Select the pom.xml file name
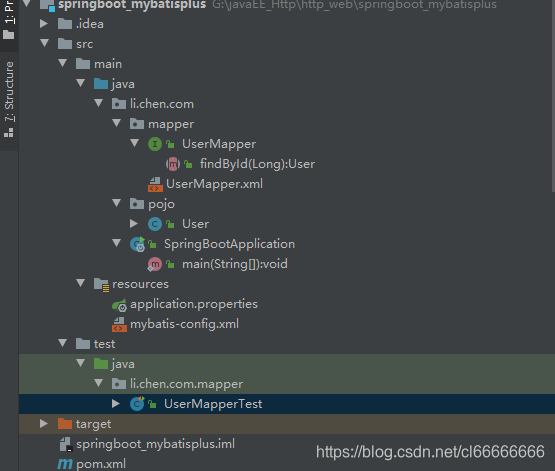Screen dimensions: 555x471 point(101,464)
